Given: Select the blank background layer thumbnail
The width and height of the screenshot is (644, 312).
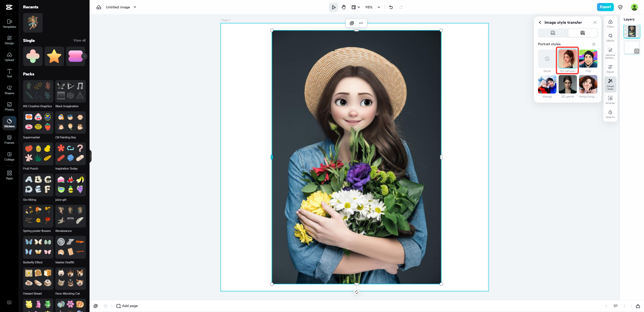Looking at the screenshot, I should click(x=632, y=48).
